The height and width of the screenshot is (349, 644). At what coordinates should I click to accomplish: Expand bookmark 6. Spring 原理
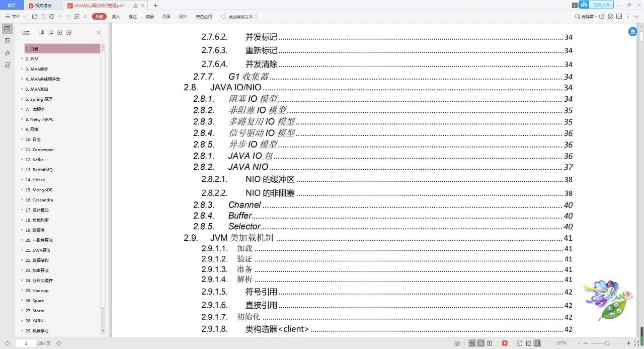coord(22,99)
